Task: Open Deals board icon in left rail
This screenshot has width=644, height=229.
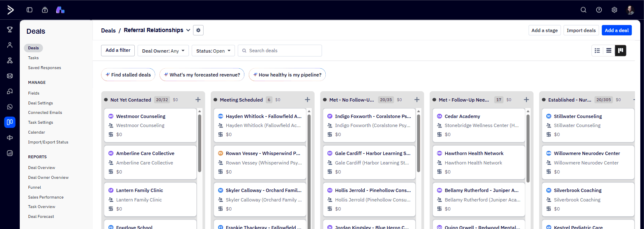Action: pyautogui.click(x=10, y=122)
